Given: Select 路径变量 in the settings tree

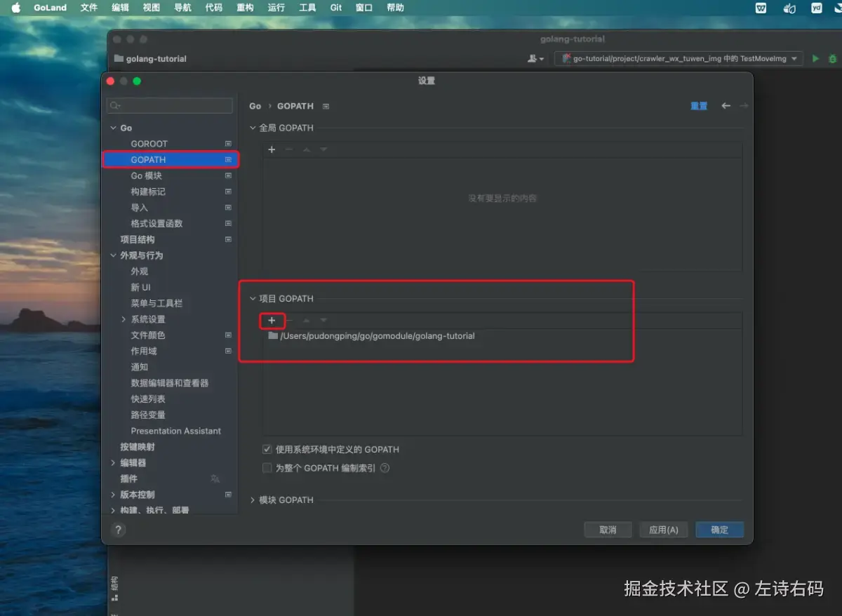Looking at the screenshot, I should pos(148,415).
